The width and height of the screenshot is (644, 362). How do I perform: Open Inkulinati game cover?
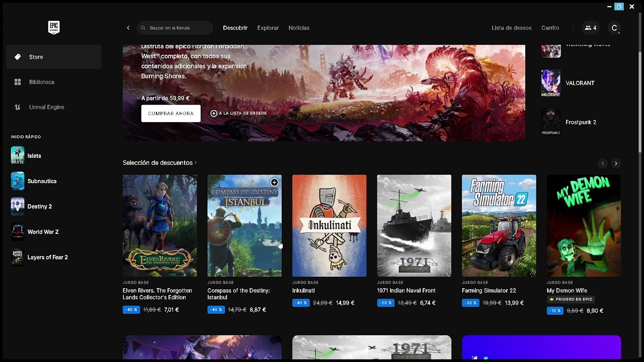pyautogui.click(x=329, y=226)
